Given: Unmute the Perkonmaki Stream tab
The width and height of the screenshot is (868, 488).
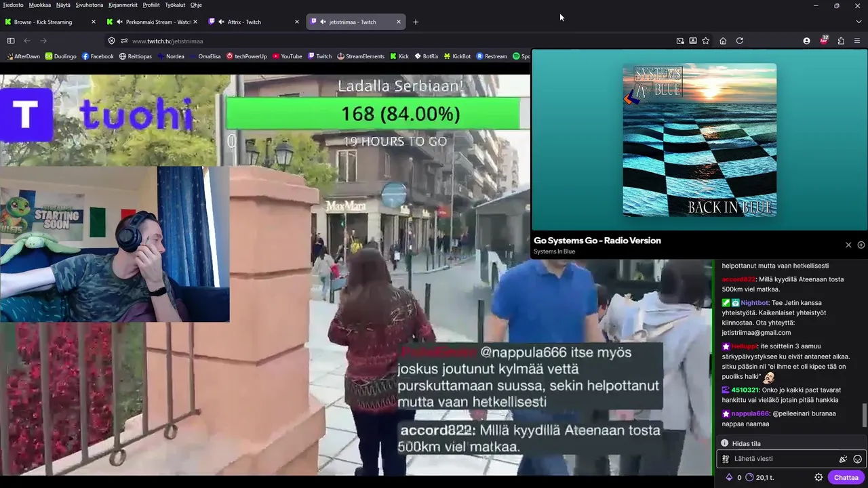Looking at the screenshot, I should (119, 22).
